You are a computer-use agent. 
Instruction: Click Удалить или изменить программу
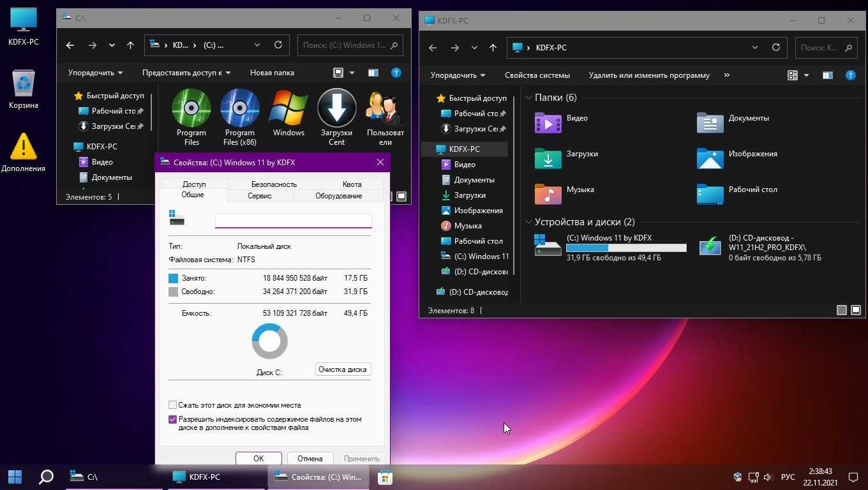coord(649,75)
